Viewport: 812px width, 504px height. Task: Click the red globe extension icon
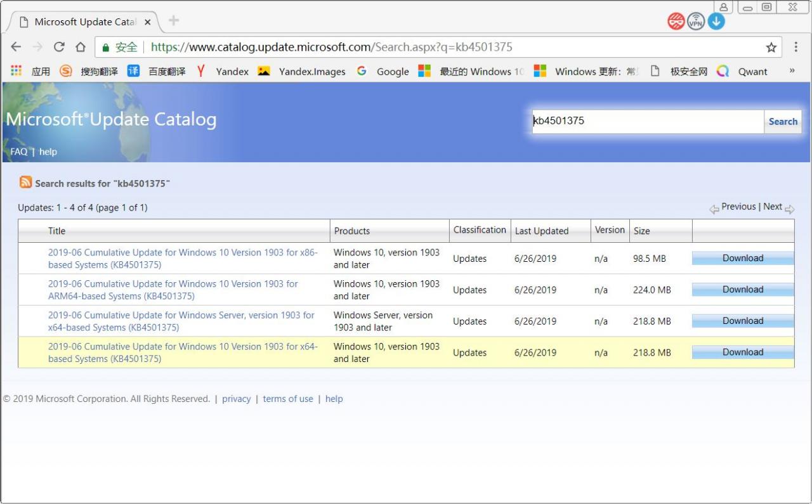[x=676, y=22]
